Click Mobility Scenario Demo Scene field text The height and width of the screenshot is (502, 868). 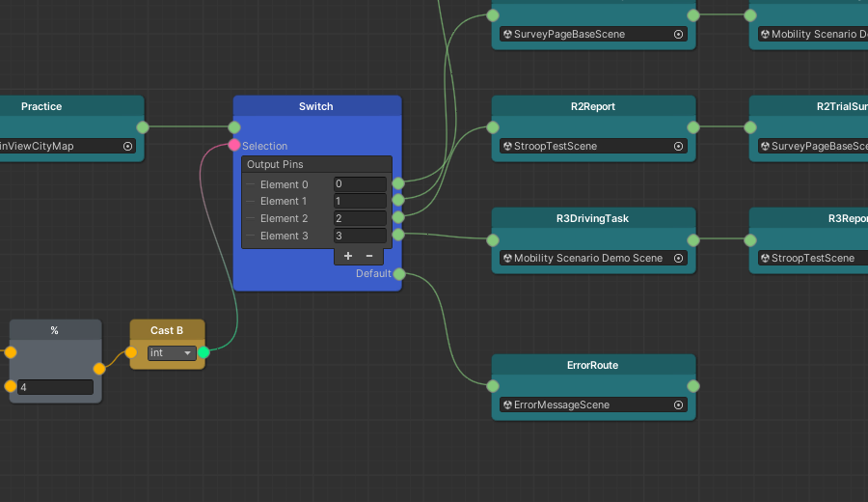(588, 258)
